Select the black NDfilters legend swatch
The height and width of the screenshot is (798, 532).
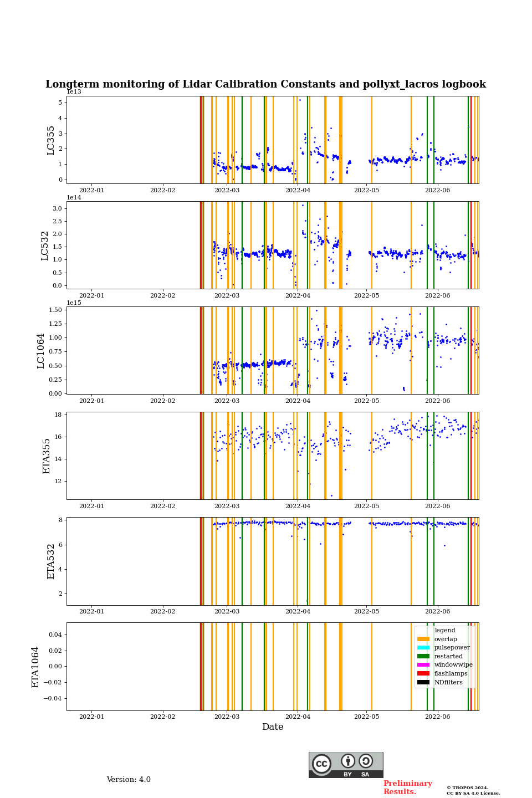[x=423, y=682]
